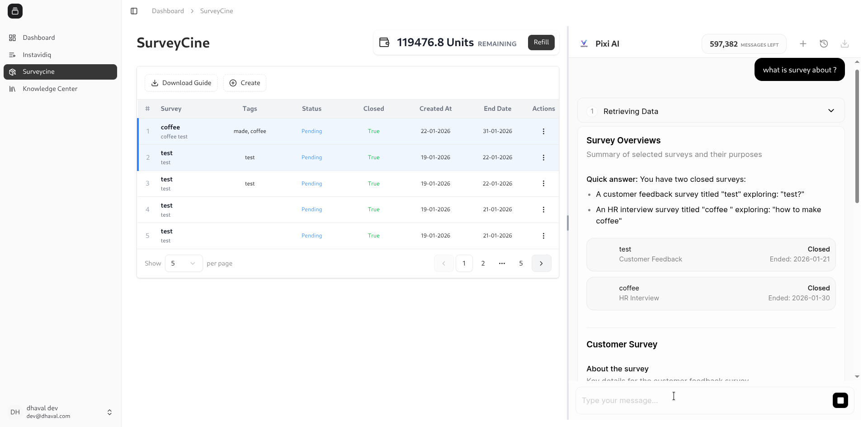Open actions menu for survey row 3
Image resolution: width=868 pixels, height=427 pixels.
pos(543,184)
